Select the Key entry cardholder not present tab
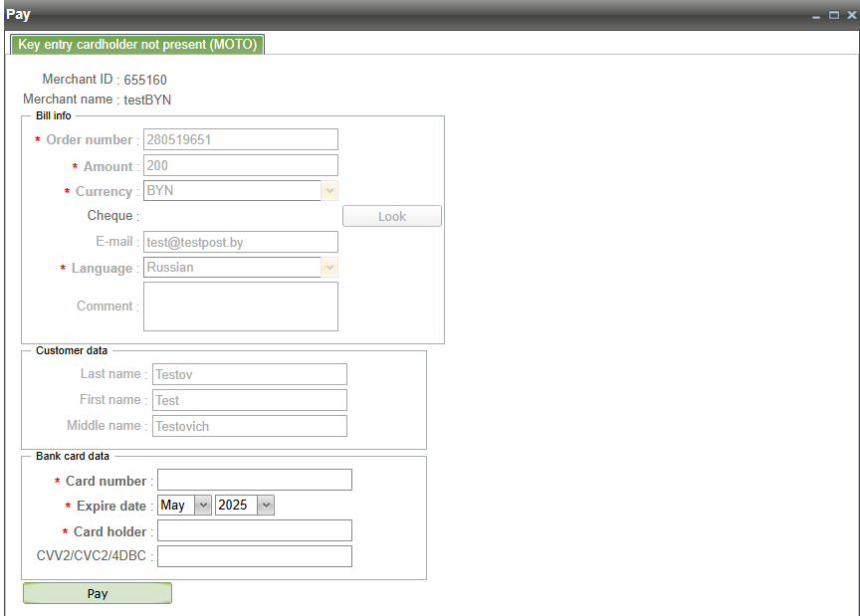The width and height of the screenshot is (860, 616). pyautogui.click(x=137, y=45)
